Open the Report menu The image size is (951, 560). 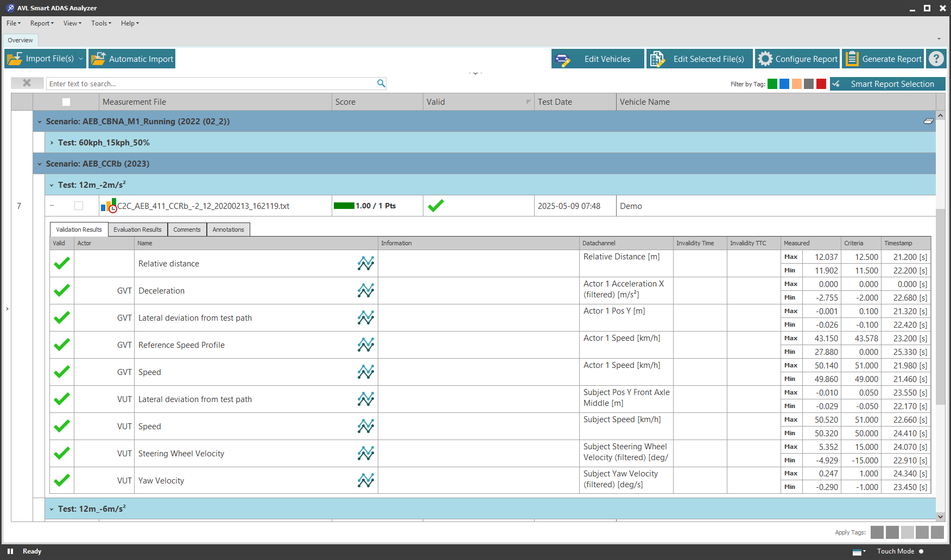tap(42, 23)
